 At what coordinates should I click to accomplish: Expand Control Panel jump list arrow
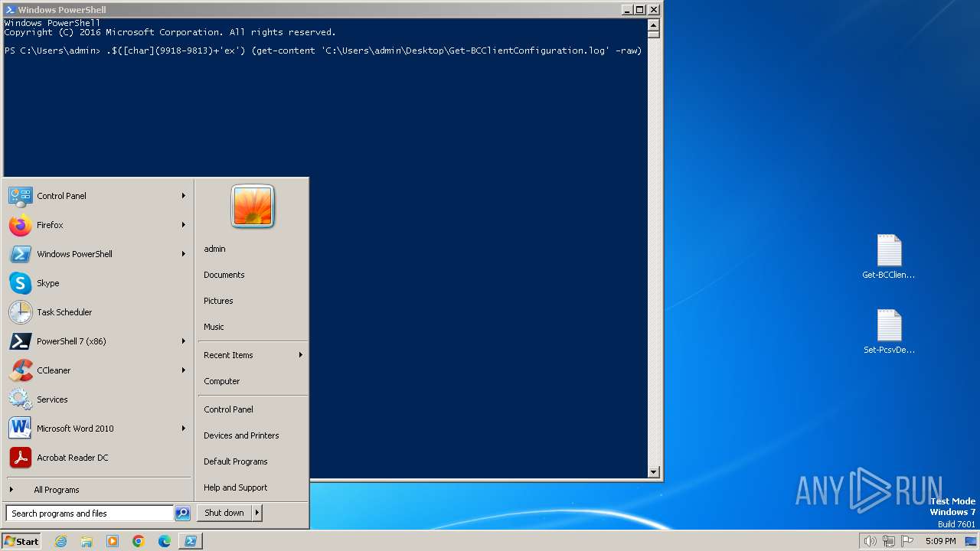(x=184, y=196)
